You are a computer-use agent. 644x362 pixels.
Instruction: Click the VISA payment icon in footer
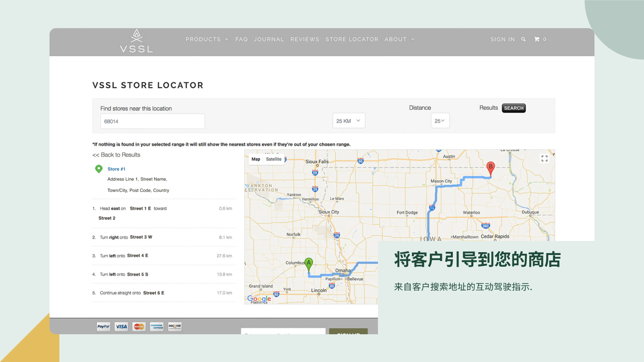click(x=121, y=327)
